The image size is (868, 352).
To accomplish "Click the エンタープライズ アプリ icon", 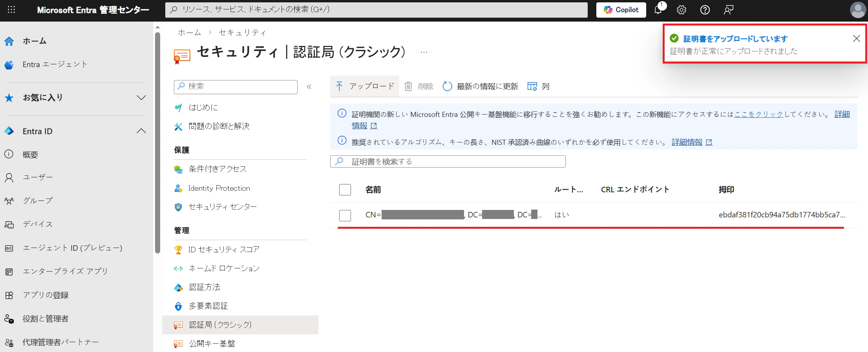I will pyautogui.click(x=9, y=272).
